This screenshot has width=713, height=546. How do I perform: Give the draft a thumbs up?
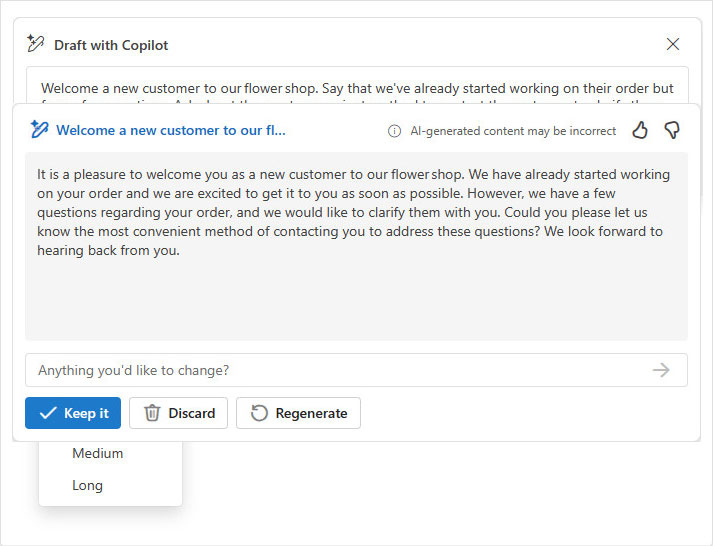640,130
